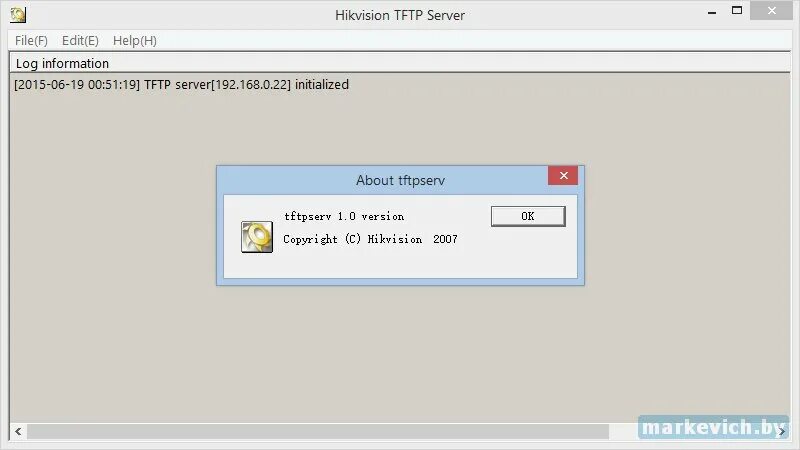Screen dimensions: 800x450
Task: Open the Help(H) menu
Action: click(x=135, y=40)
